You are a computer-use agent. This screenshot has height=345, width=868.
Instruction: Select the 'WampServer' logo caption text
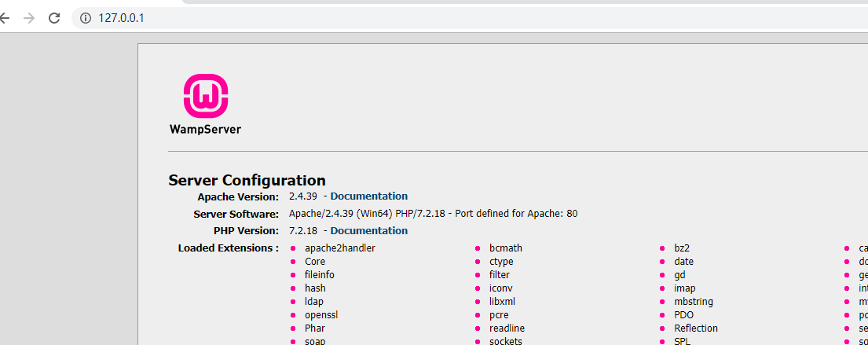(x=205, y=130)
